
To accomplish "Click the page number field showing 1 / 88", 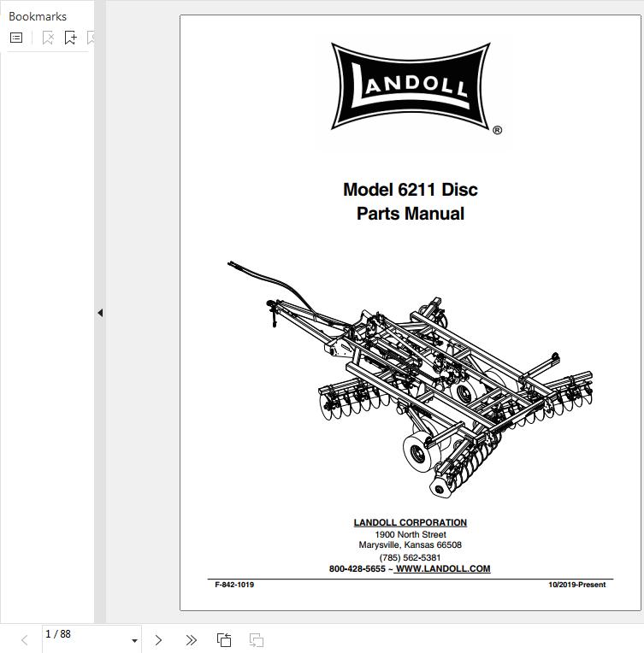I will pyautogui.click(x=92, y=639).
